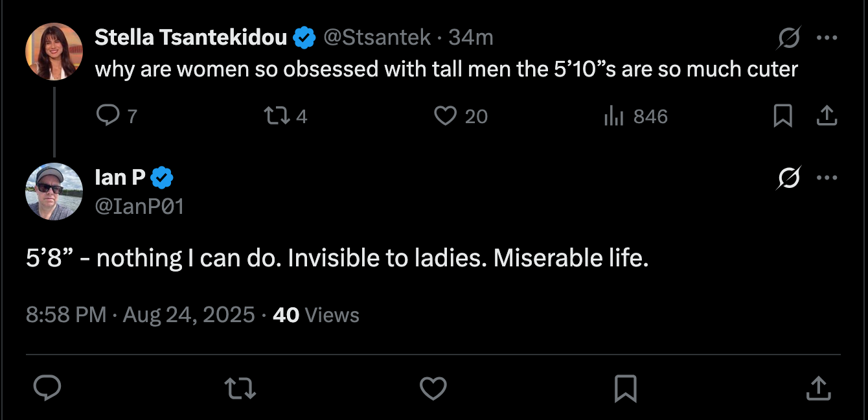
Task: View analytics showing 846 views
Action: pos(613,116)
